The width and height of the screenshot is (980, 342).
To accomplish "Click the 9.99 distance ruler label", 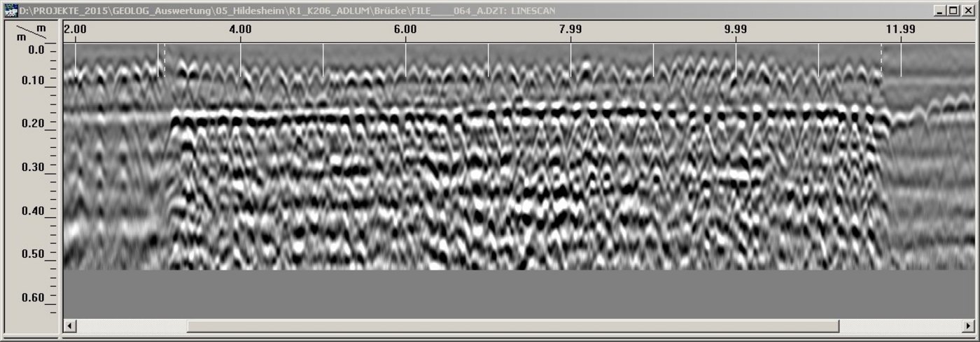I will tap(736, 29).
